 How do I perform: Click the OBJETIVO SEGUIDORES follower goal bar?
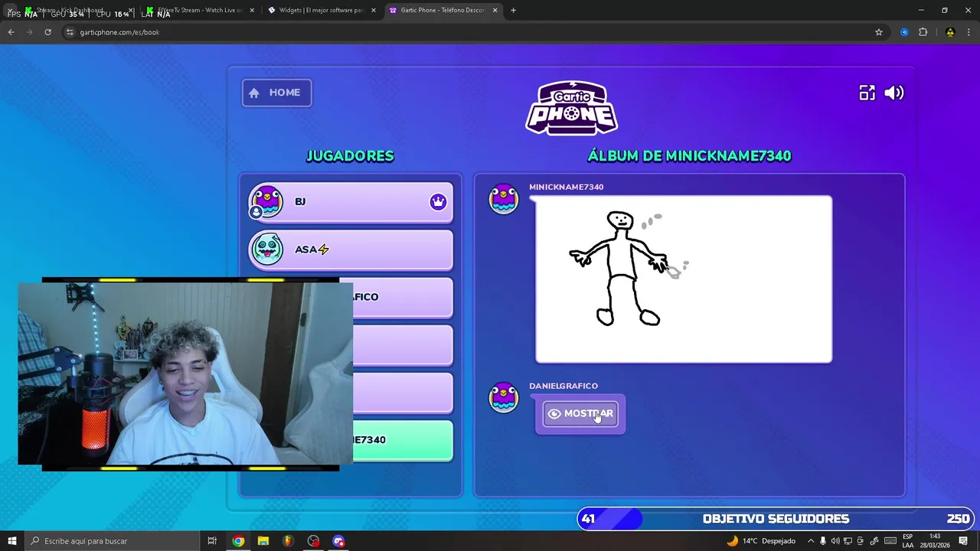tap(776, 519)
